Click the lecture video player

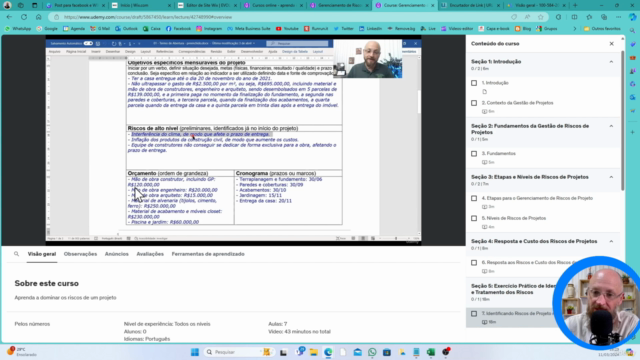point(233,140)
